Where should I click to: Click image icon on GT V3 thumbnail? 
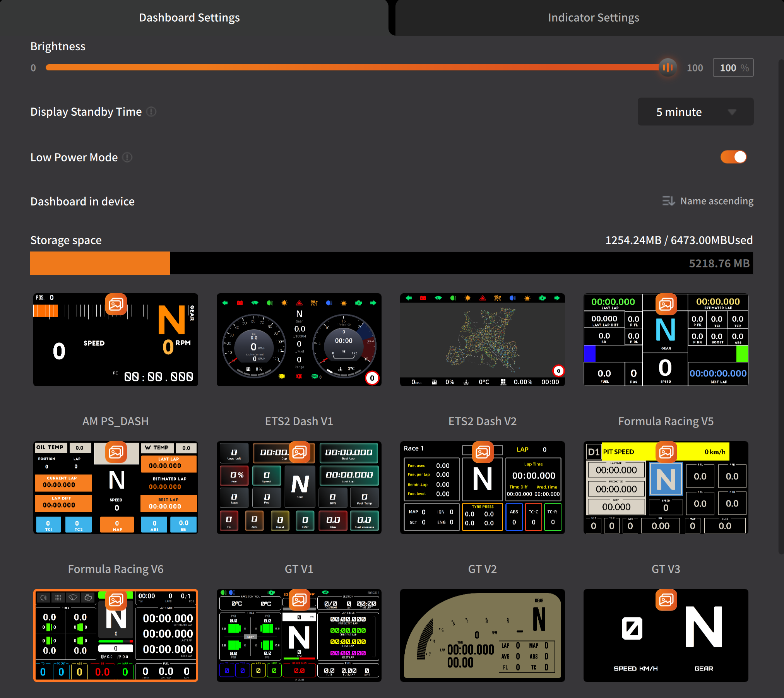point(666,452)
